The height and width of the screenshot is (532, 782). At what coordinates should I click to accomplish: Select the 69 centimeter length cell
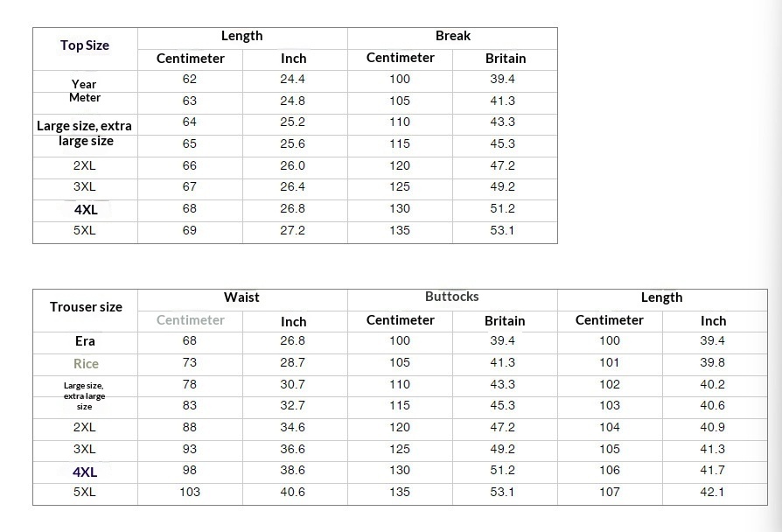(190, 231)
